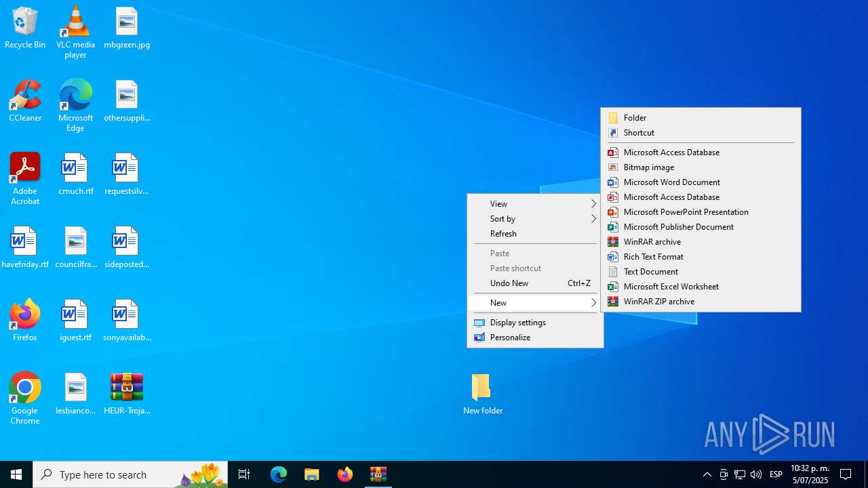Open Task View from the taskbar
868x488 pixels.
tap(244, 474)
